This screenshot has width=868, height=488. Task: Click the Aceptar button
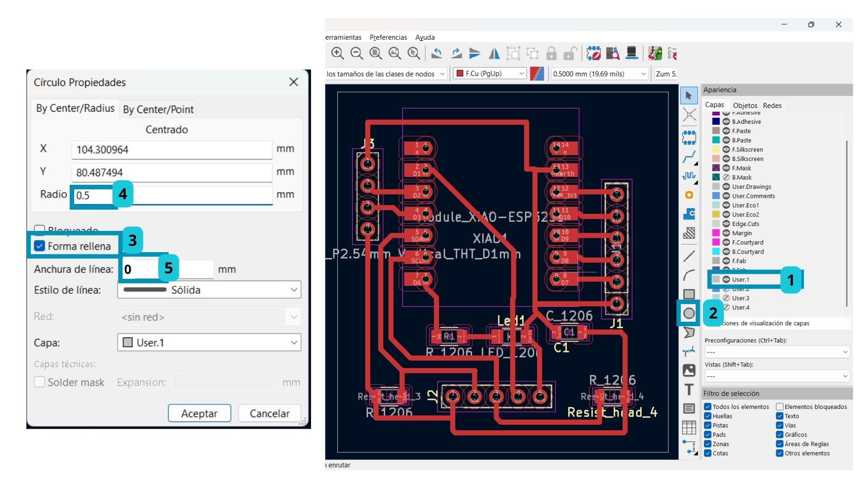pos(199,413)
